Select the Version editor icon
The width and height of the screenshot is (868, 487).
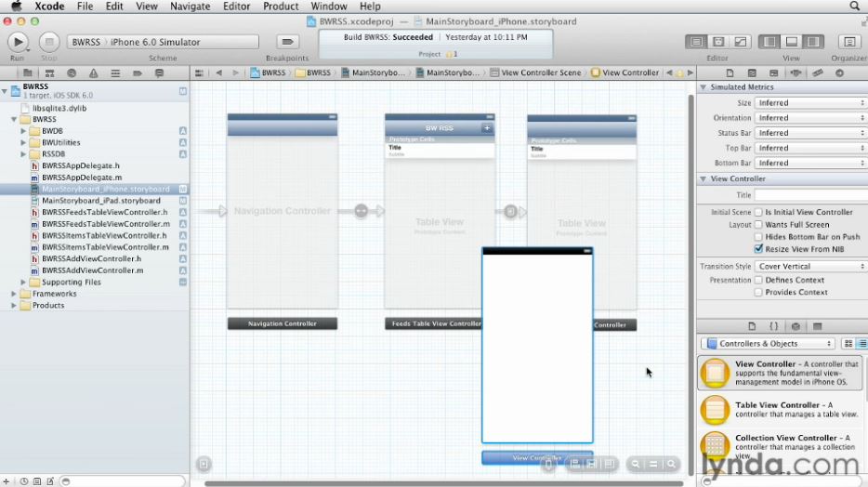coord(740,42)
